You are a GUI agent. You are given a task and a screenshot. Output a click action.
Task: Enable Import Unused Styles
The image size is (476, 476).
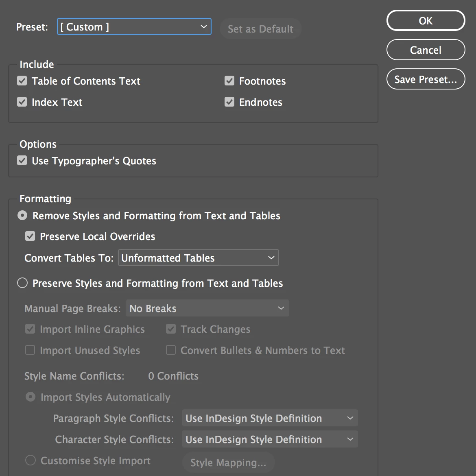[31, 350]
